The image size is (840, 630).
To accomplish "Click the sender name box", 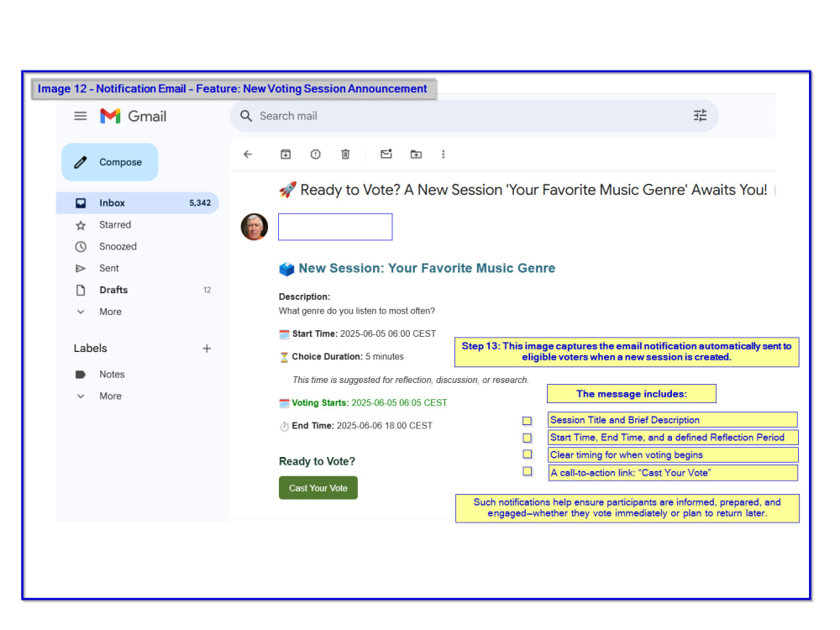I will [335, 227].
